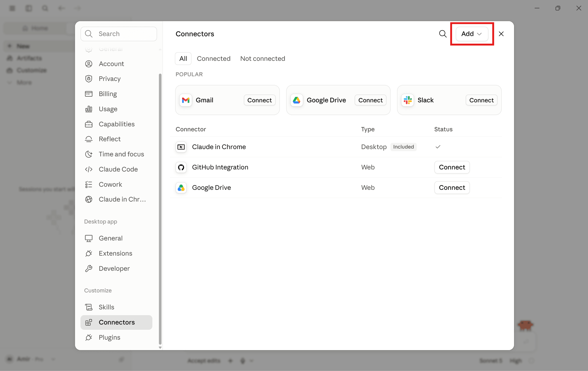Click the Gmail logo icon

coord(186,100)
